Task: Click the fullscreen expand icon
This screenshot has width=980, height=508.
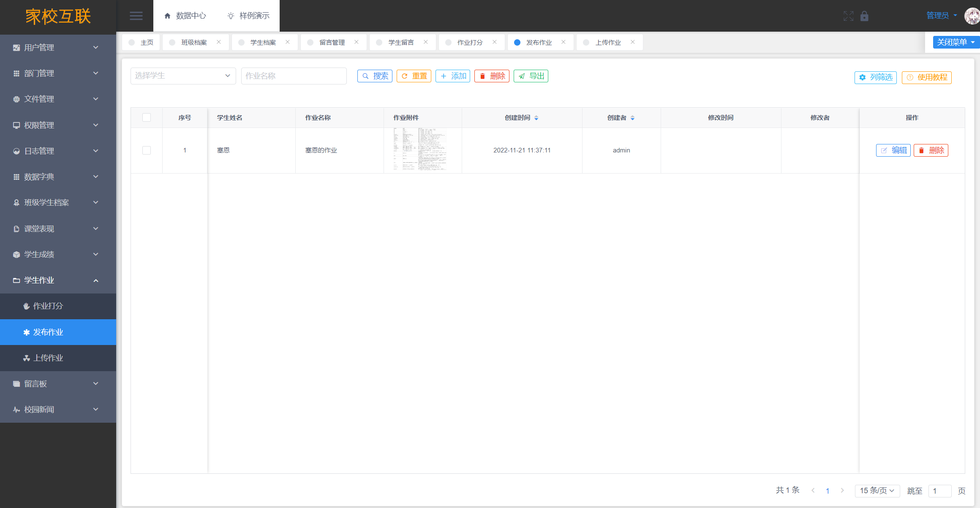Action: 848,16
